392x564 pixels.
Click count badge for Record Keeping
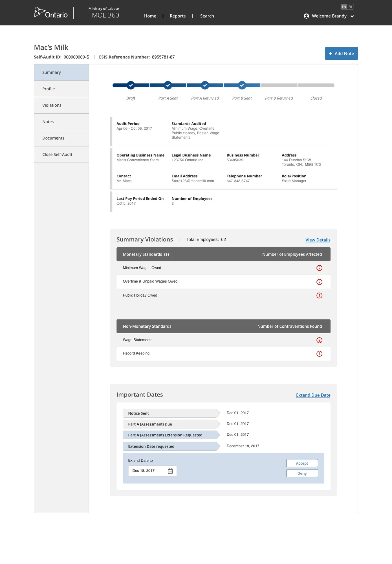[x=319, y=354]
